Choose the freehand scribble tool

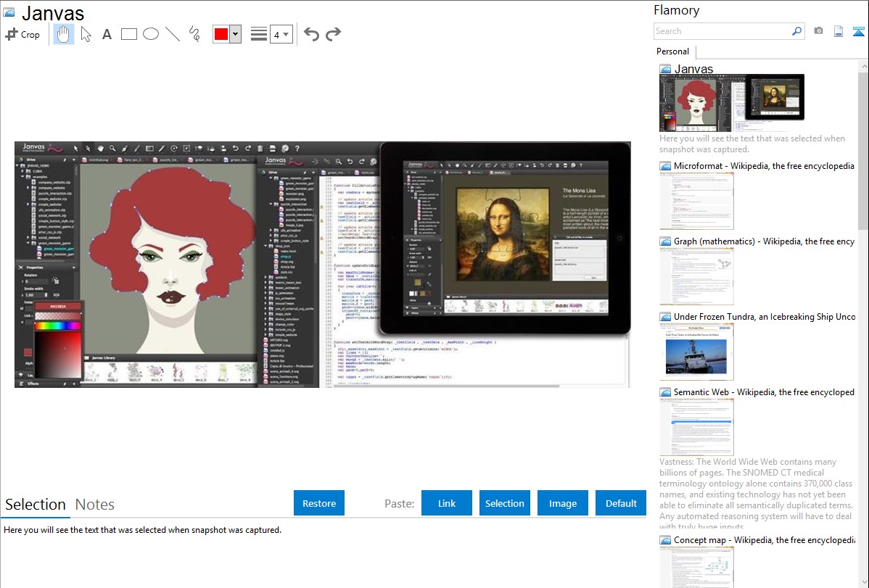(x=194, y=34)
